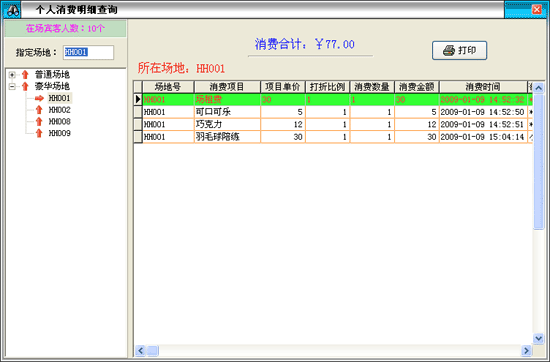Collapse the 豪华场地 tree node
Image resolution: width=550 pixels, height=362 pixels.
tap(12, 86)
